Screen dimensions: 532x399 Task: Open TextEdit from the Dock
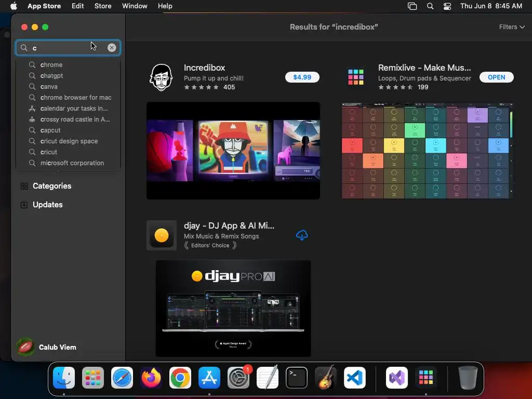coord(268,377)
